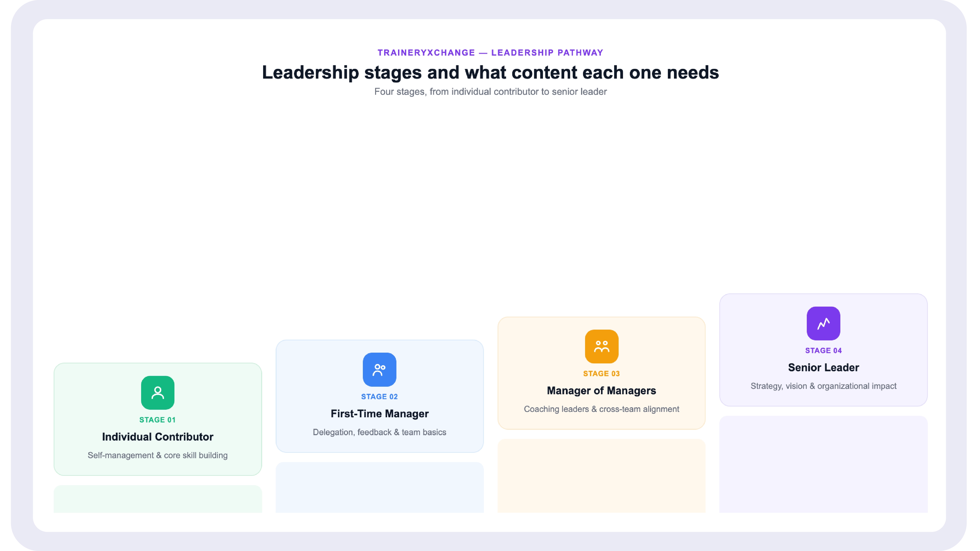Open the blue content panel below Stage 02

click(x=379, y=488)
